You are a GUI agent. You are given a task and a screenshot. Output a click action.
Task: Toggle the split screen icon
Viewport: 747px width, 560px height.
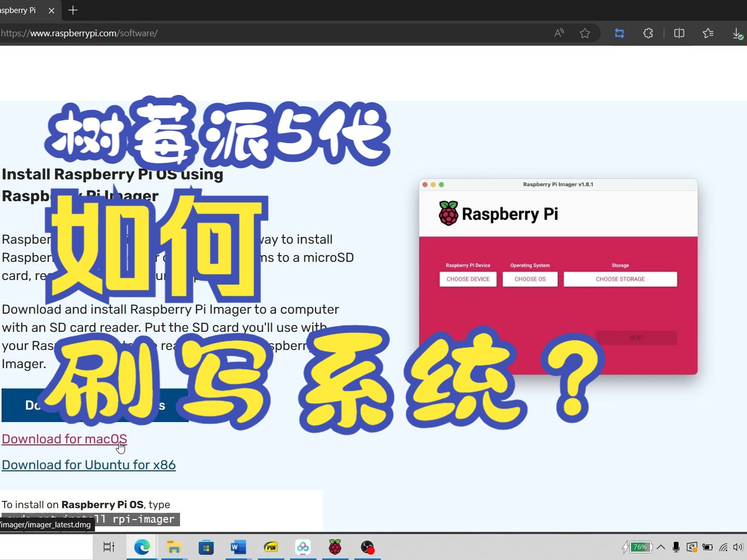(679, 33)
